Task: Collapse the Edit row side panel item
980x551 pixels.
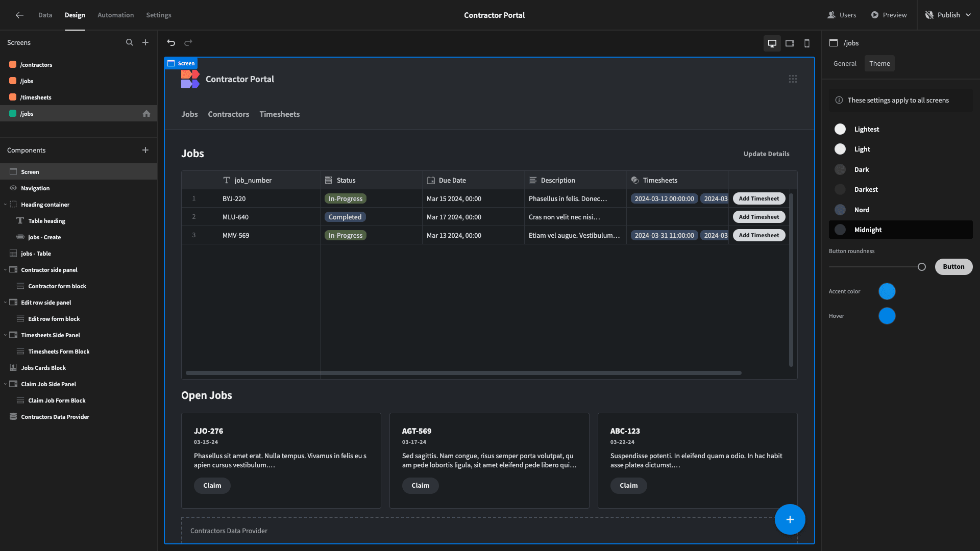Action: [5, 303]
